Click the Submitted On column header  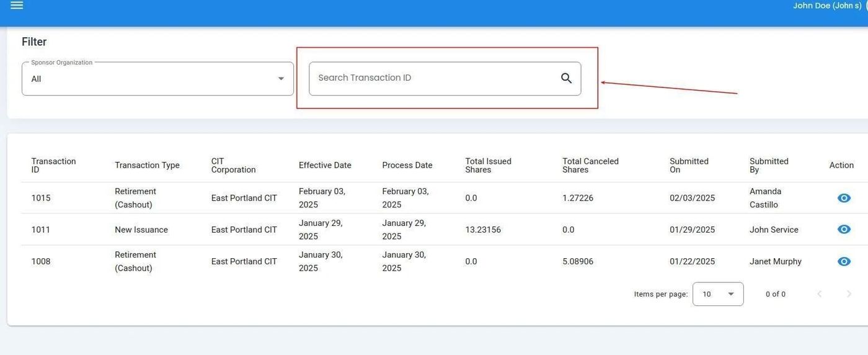click(688, 165)
